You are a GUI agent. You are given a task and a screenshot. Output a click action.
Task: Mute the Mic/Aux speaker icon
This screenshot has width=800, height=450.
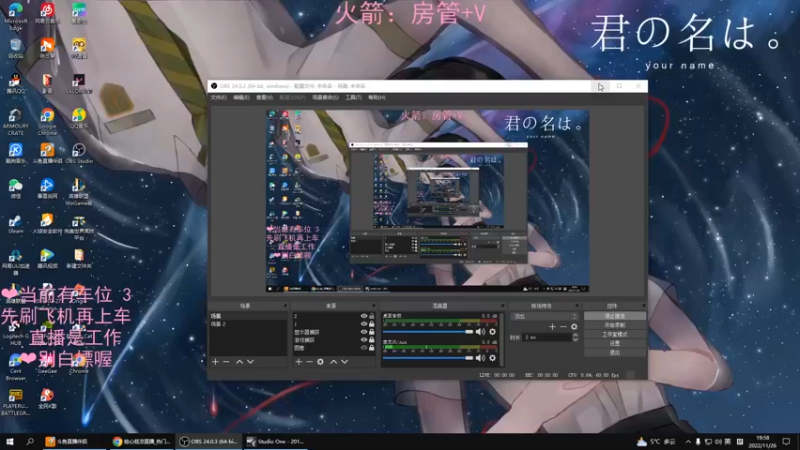click(481, 358)
